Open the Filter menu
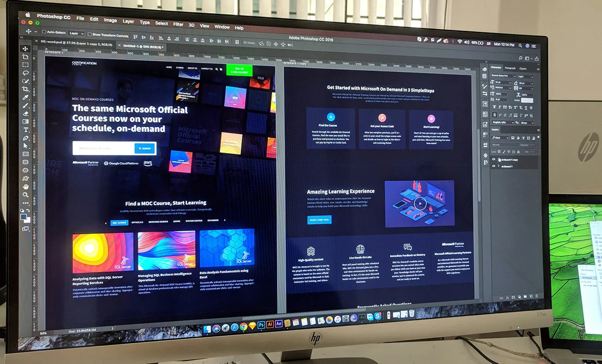Screen dimensions: 602x364 178,24
